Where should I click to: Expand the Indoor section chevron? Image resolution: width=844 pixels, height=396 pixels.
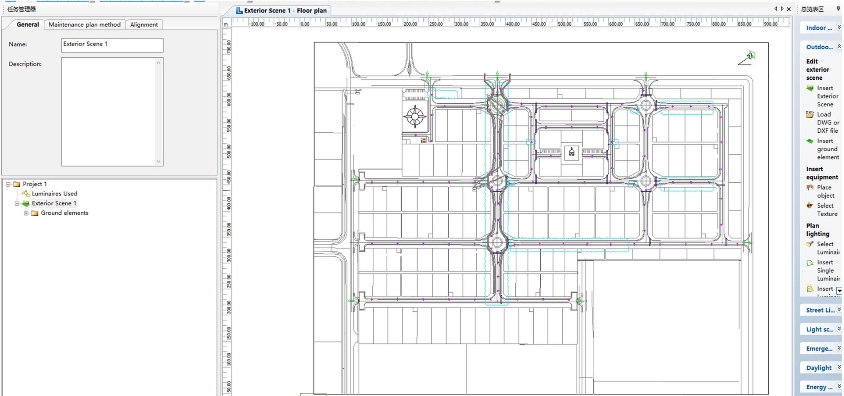pyautogui.click(x=839, y=27)
